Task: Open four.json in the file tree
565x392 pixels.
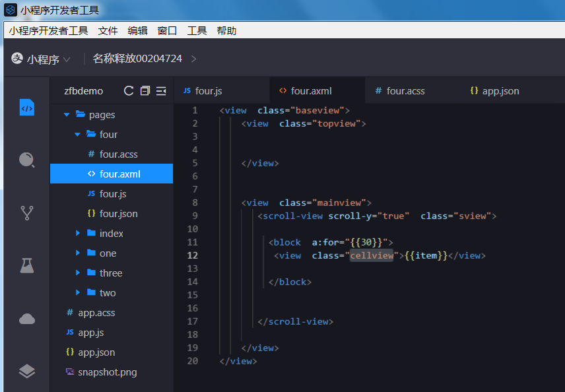Action: 112,214
